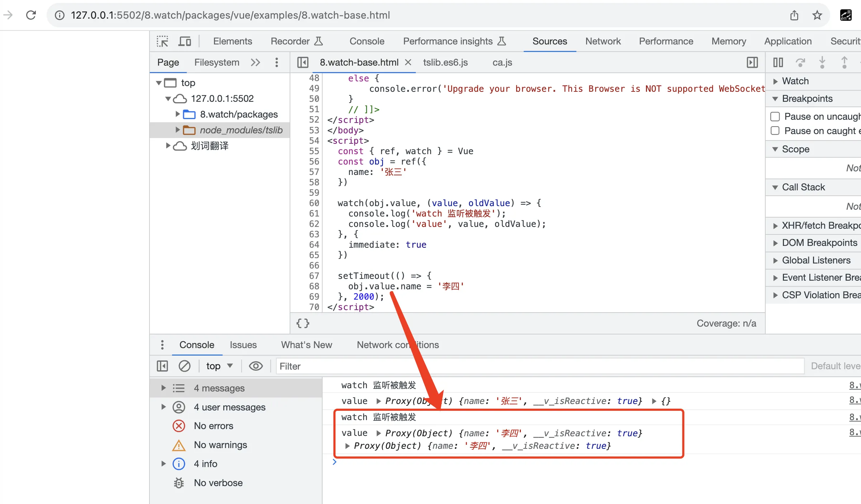Expand the XHR/fetch Breakpoints section
The height and width of the screenshot is (504, 861).
click(x=775, y=226)
